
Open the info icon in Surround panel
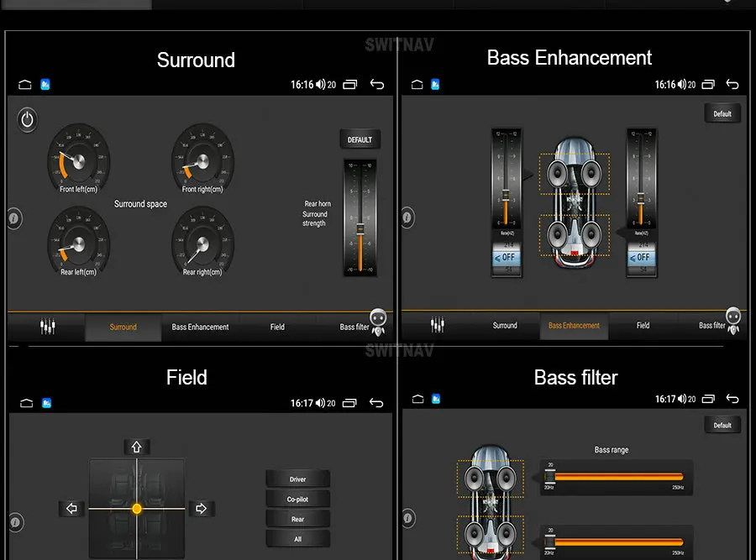(14, 218)
